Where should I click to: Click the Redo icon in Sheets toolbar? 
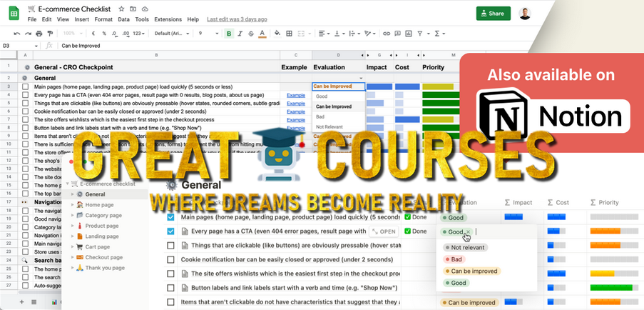[28, 34]
